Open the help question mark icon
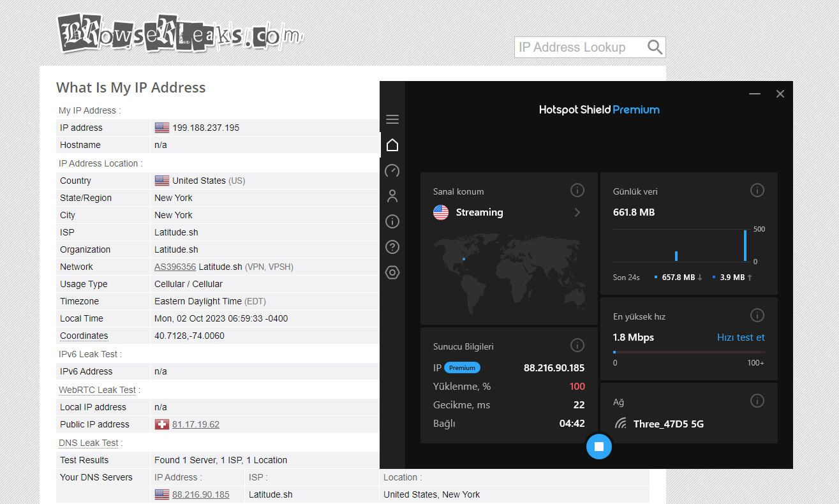This screenshot has width=839, height=504. point(392,247)
